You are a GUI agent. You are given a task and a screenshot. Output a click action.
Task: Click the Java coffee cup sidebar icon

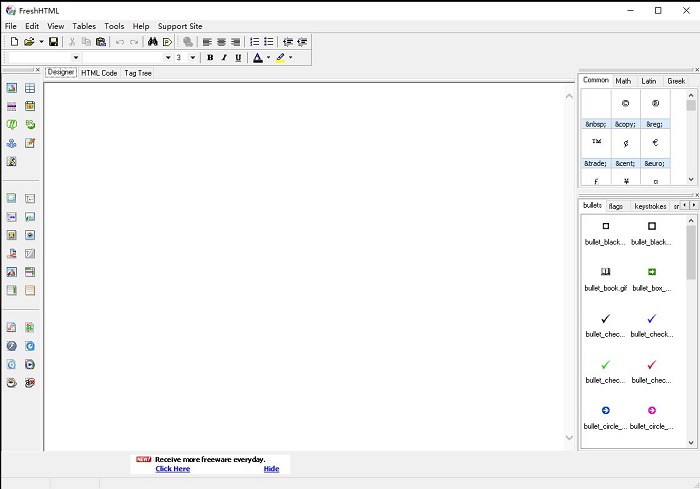pyautogui.click(x=12, y=383)
